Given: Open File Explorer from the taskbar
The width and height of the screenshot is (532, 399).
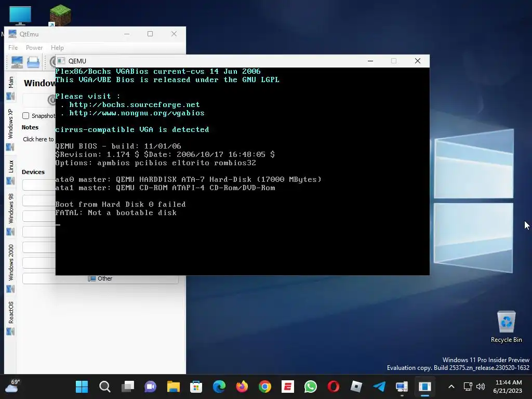Looking at the screenshot, I should (174, 387).
